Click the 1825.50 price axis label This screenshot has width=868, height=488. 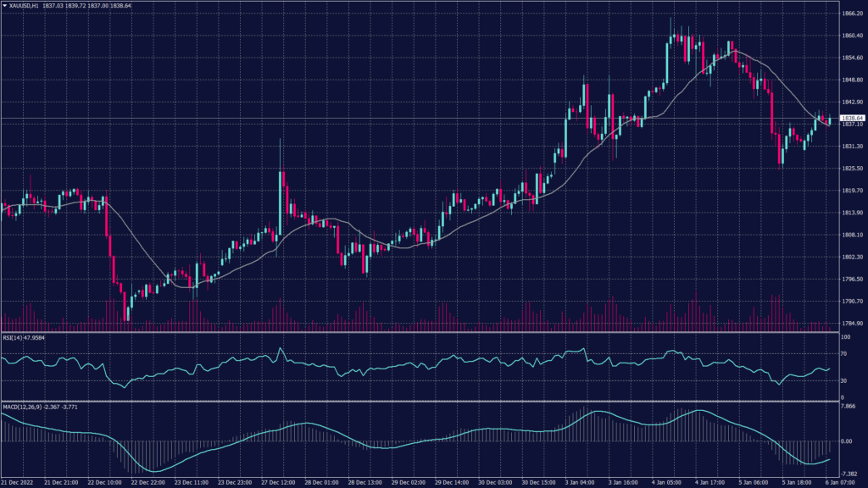point(850,169)
